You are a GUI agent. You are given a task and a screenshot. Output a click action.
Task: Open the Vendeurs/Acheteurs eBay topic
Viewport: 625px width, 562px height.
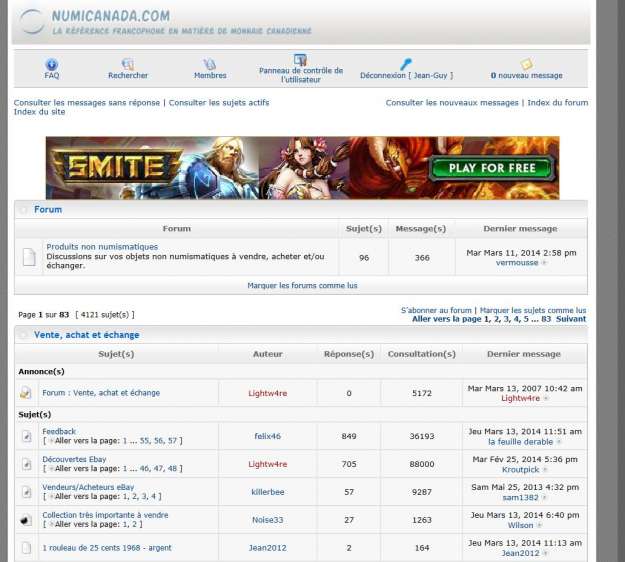[88, 487]
